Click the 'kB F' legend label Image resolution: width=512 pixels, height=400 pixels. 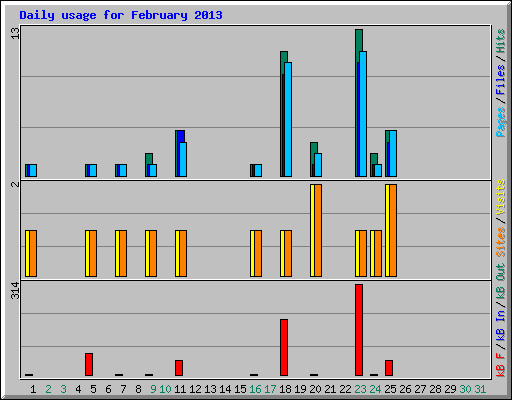point(501,364)
